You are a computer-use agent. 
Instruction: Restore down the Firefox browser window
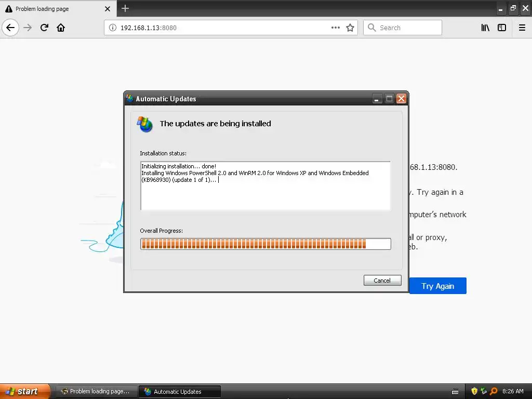[x=513, y=8]
